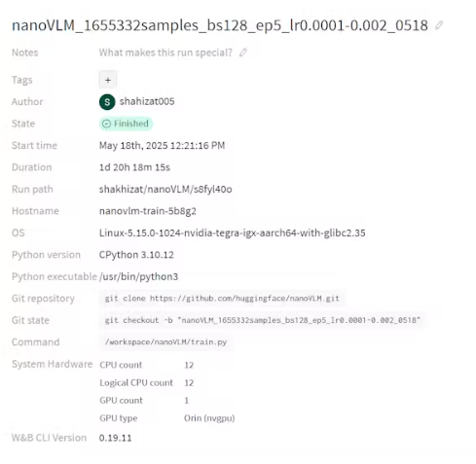Select the run title text
The image size is (476, 464).
pyautogui.click(x=220, y=25)
